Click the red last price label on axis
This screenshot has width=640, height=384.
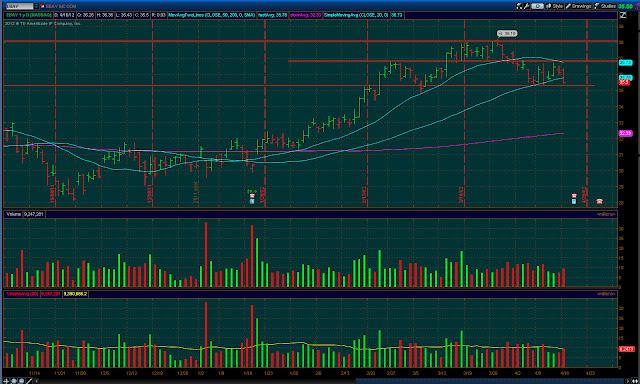(x=624, y=82)
